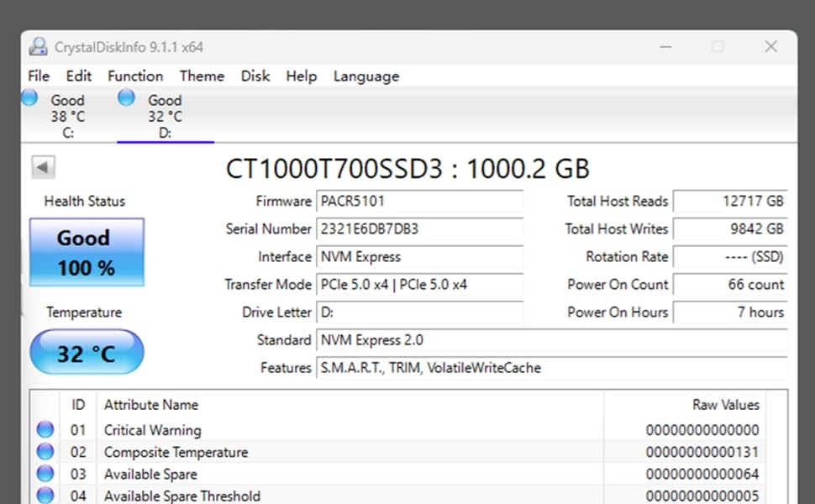Click the Power On Count value 66 count
This screenshot has height=504, width=815.
[x=730, y=284]
